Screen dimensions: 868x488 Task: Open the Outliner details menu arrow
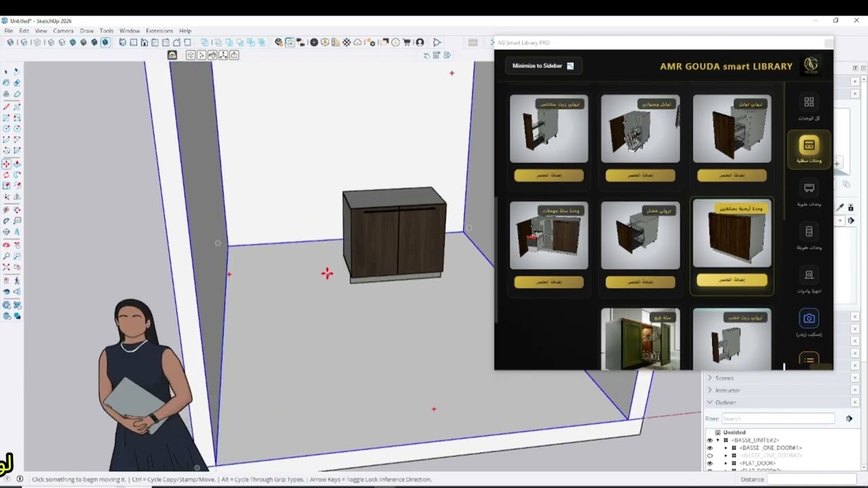click(x=849, y=419)
